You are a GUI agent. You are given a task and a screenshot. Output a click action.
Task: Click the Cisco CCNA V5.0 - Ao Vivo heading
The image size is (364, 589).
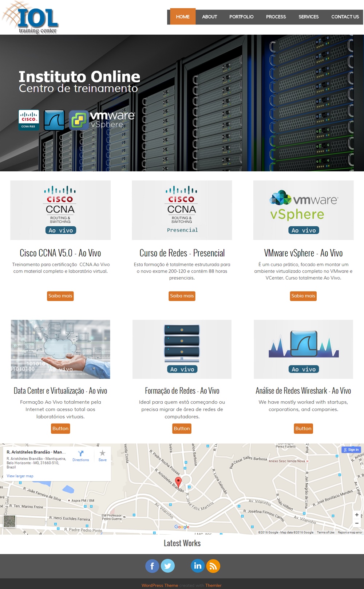click(60, 253)
